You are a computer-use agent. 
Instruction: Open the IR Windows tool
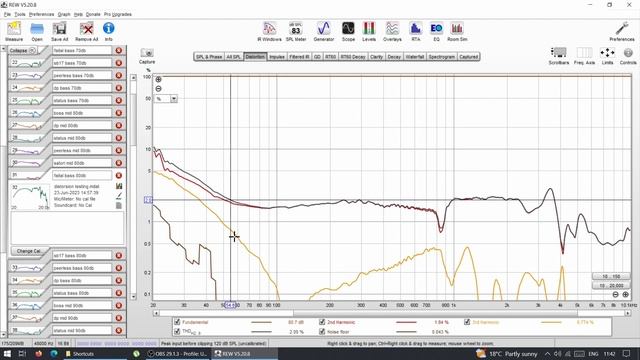coord(269,31)
